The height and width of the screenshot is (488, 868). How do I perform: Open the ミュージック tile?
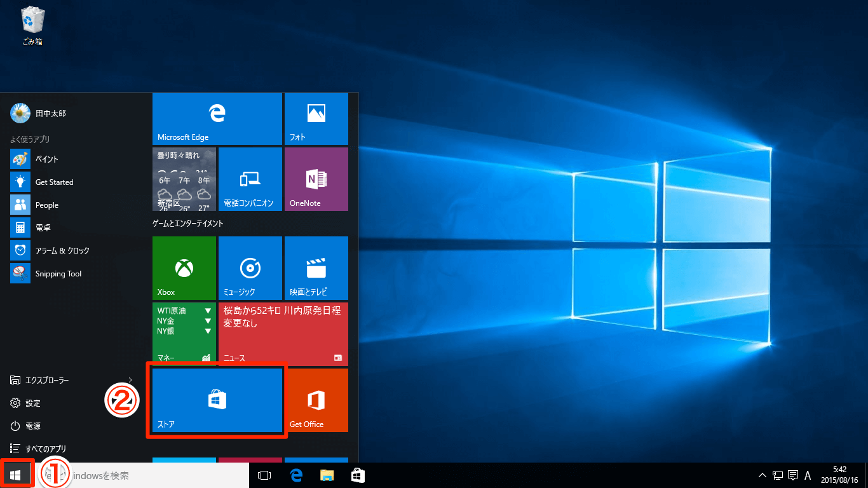pyautogui.click(x=250, y=268)
